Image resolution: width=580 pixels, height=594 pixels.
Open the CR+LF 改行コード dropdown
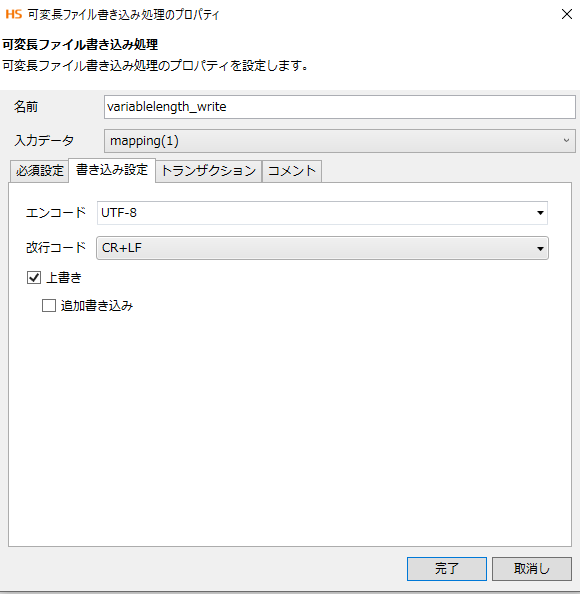(x=322, y=248)
